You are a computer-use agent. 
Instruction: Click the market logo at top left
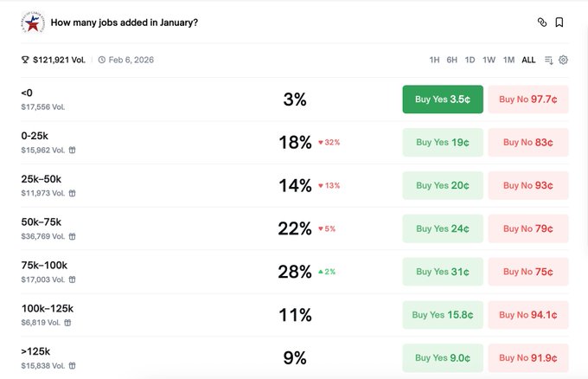[33, 22]
